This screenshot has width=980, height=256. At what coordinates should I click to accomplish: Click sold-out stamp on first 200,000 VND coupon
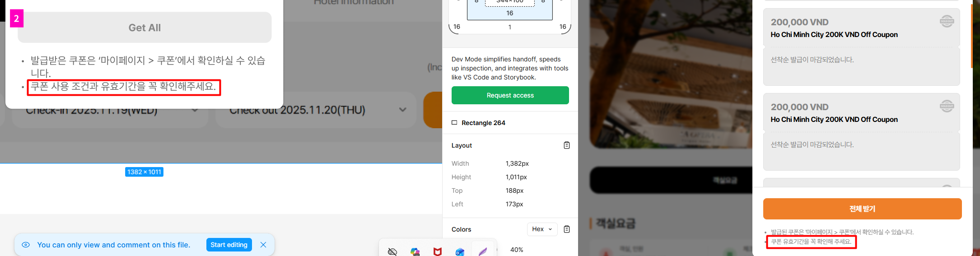[x=947, y=21]
